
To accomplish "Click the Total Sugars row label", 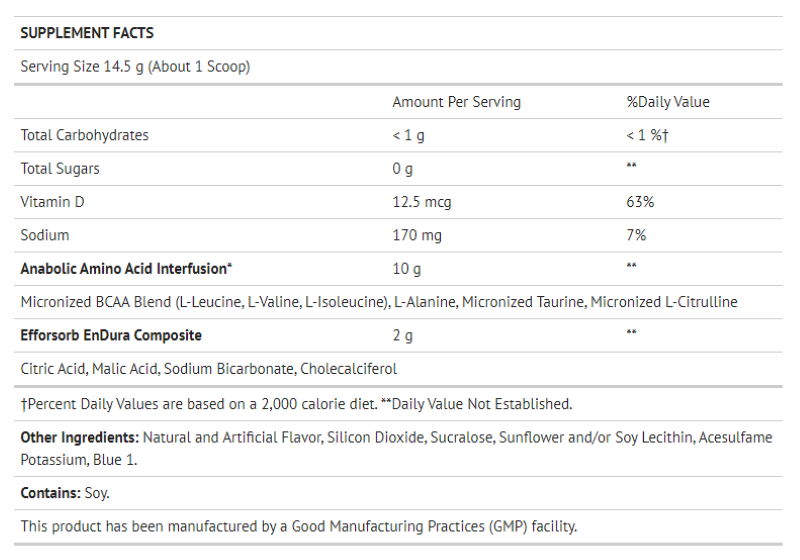I will click(60, 168).
